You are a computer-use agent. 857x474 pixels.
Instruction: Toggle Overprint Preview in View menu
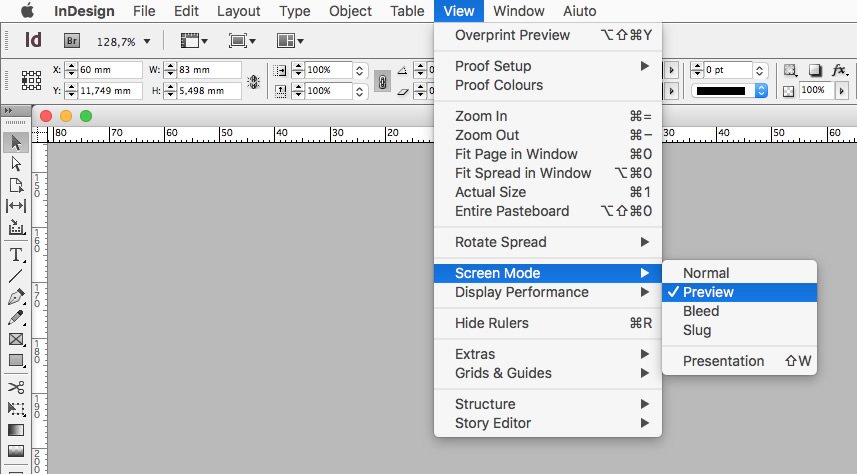(548, 35)
